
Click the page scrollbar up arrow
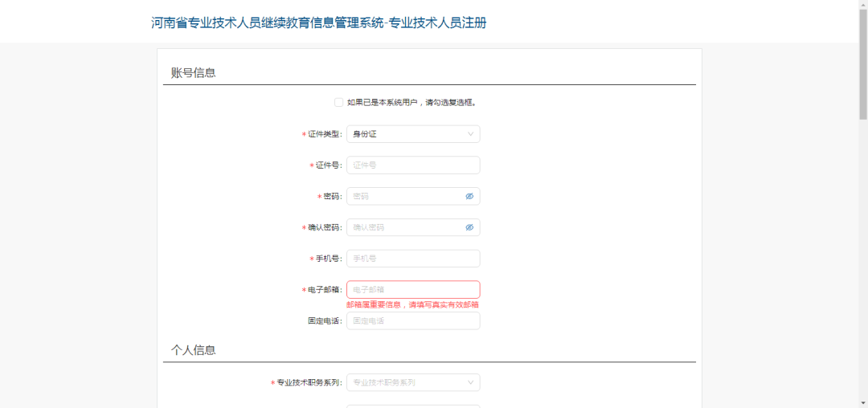pyautogui.click(x=862, y=5)
